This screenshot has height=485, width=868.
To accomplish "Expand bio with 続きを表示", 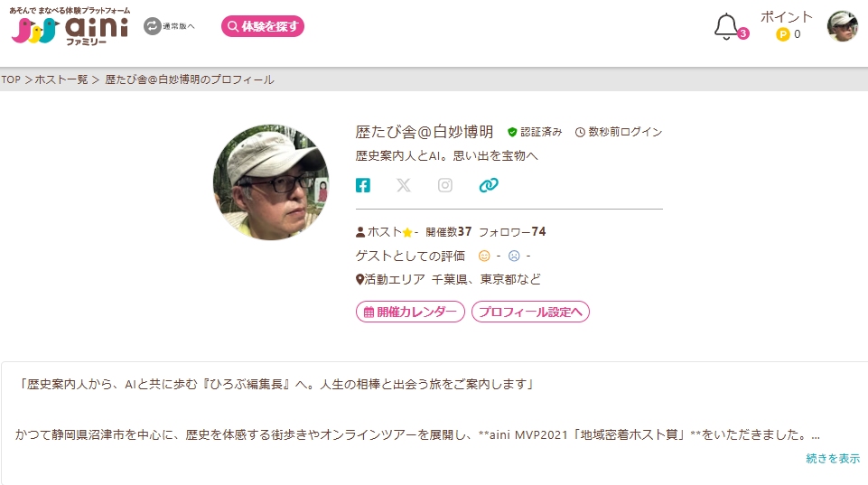I will (833, 459).
